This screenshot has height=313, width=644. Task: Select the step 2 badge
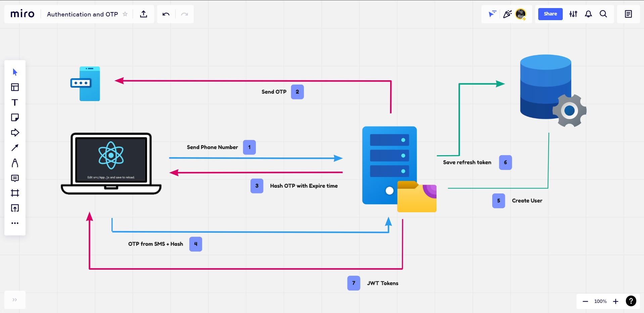click(297, 92)
